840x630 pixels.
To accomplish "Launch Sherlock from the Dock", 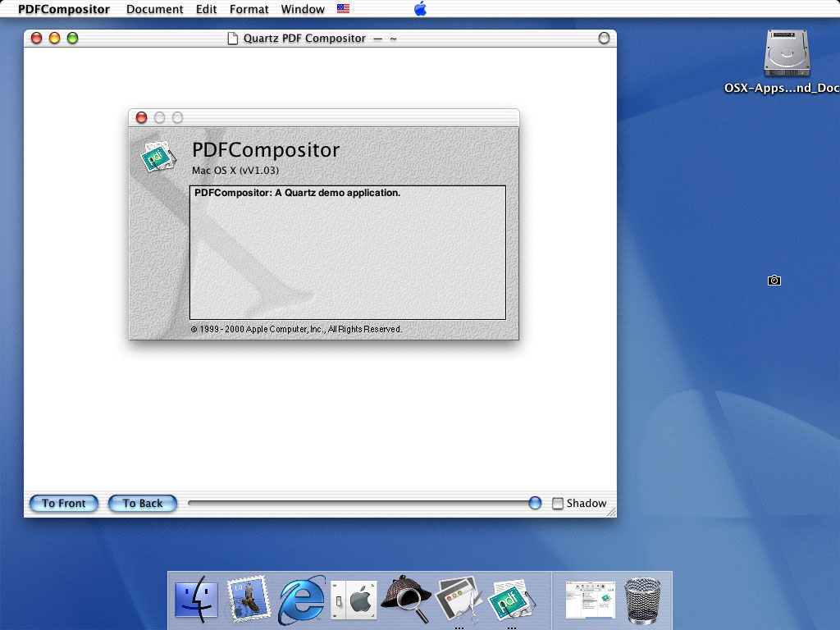I will click(407, 599).
